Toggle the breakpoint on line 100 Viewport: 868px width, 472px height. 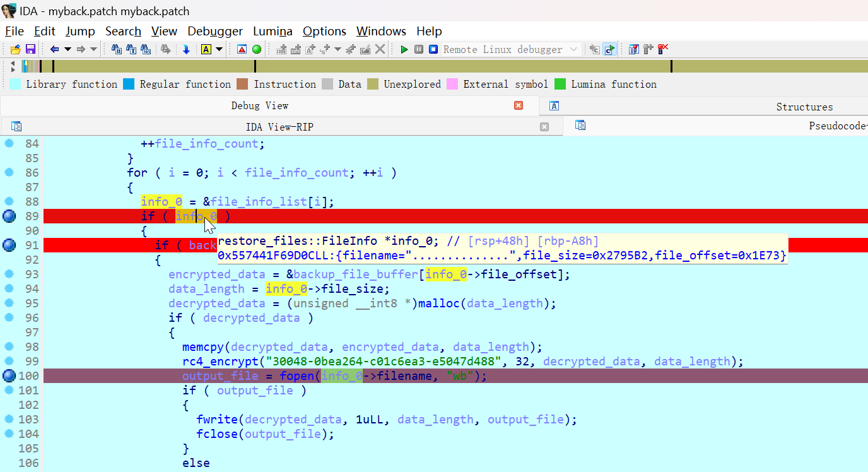coord(9,375)
